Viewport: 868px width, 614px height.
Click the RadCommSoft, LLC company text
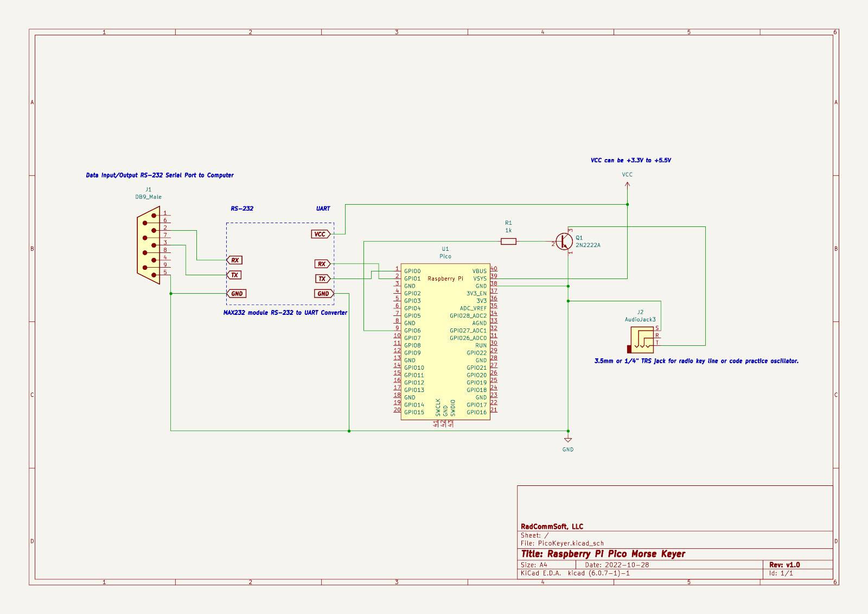click(x=552, y=527)
